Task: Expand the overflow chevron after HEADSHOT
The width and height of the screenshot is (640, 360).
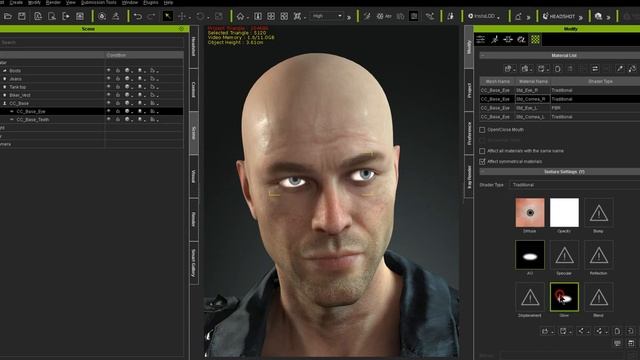Action: tap(581, 17)
